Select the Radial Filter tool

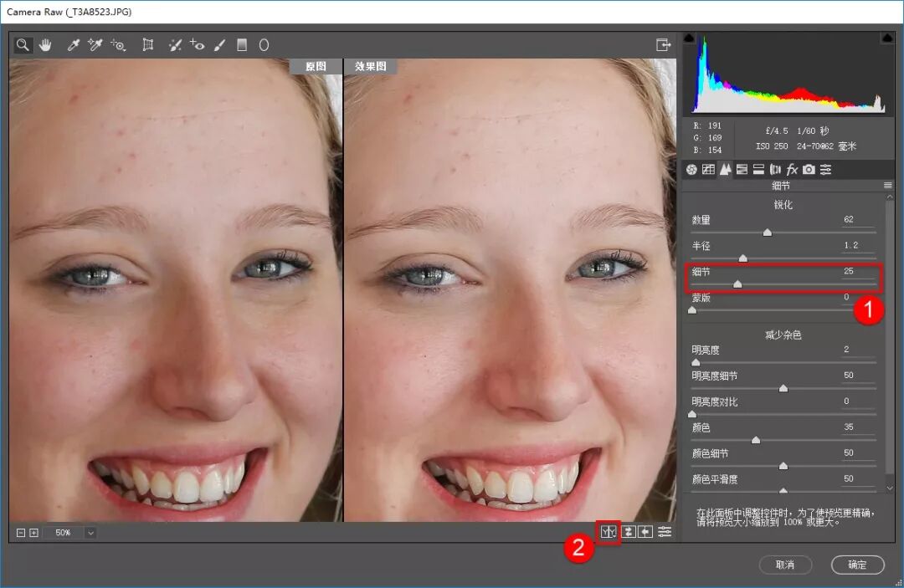coord(264,45)
